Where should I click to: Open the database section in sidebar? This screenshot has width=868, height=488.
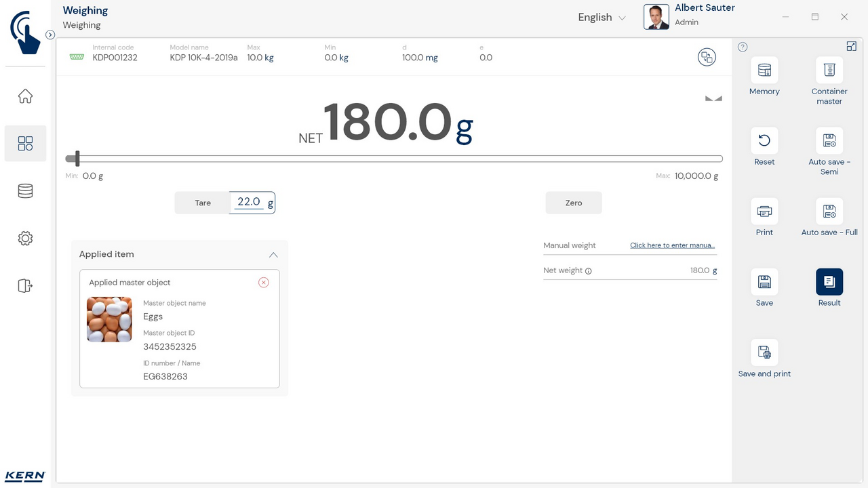(x=25, y=191)
